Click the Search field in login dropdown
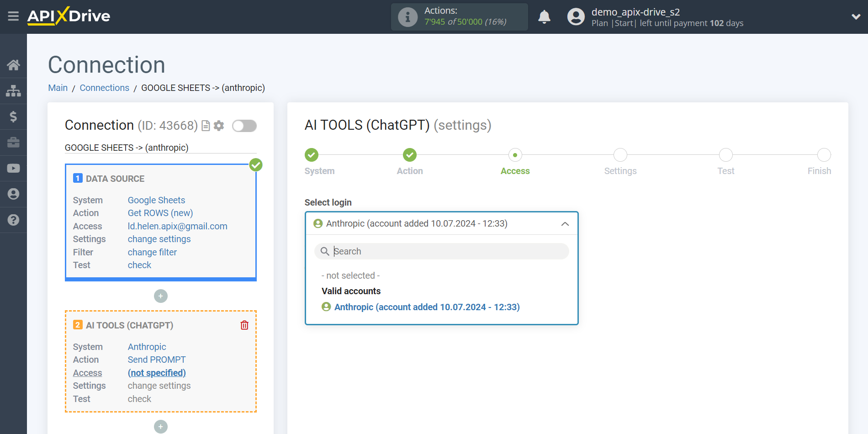The image size is (868, 434). click(441, 251)
